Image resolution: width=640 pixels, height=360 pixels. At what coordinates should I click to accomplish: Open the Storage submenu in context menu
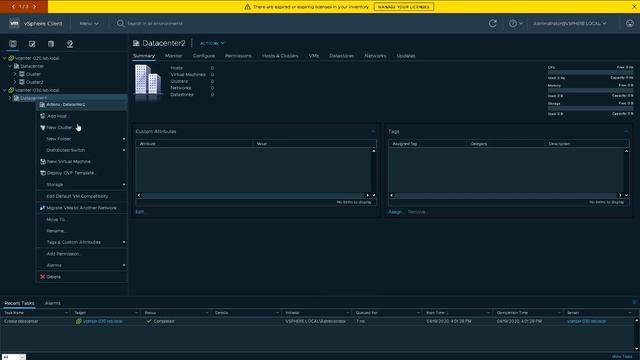82,184
